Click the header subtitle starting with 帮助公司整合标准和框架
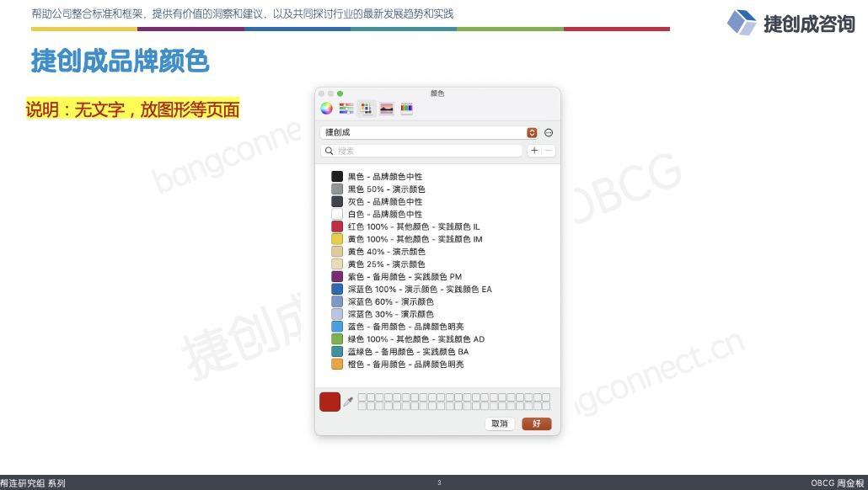868x490 pixels. [x=243, y=13]
